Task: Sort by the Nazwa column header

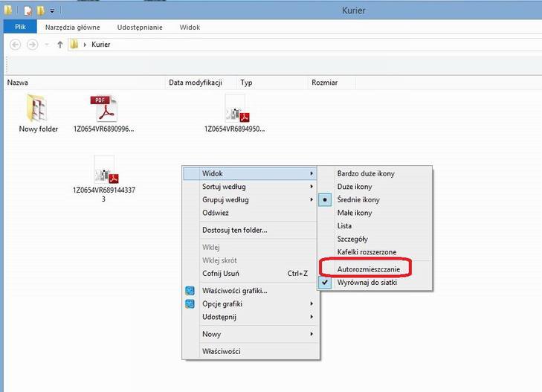Action: point(18,83)
